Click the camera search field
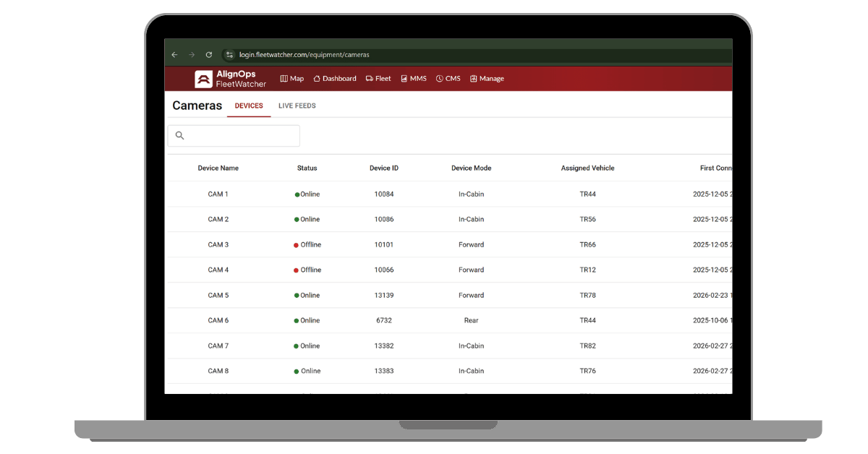This screenshot has width=868, height=454. [234, 136]
